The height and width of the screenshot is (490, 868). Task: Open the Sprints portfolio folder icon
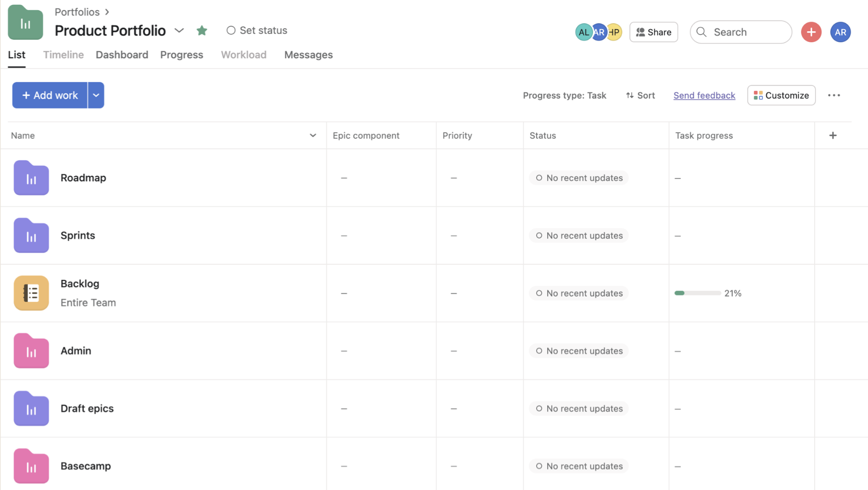31,235
